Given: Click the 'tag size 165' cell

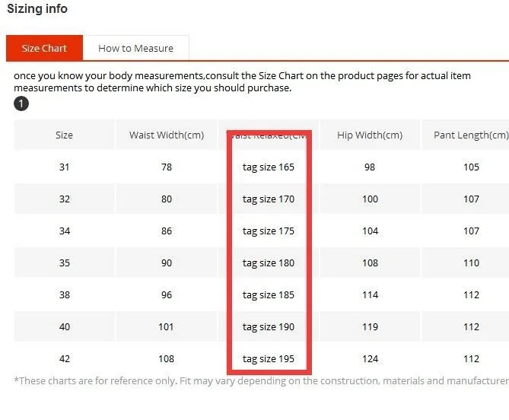Looking at the screenshot, I should 269,167.
